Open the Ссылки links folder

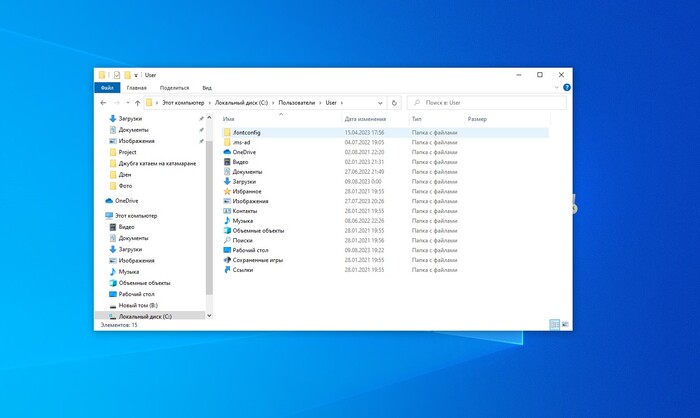click(244, 269)
